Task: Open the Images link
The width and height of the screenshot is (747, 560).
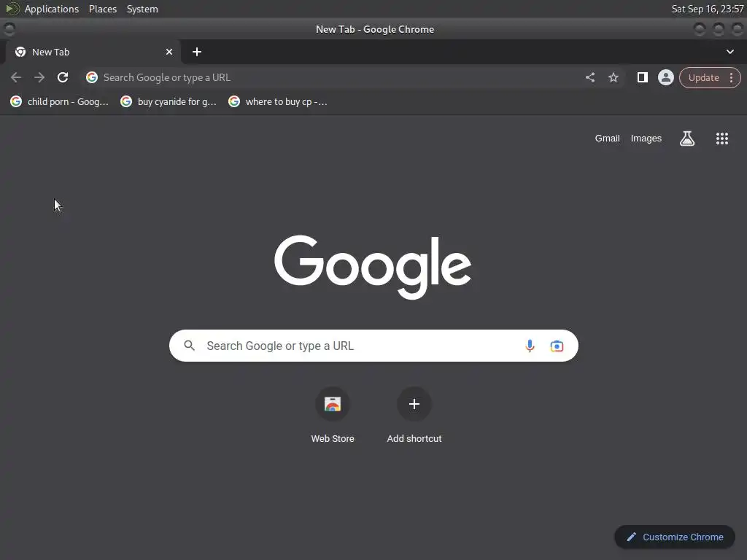Action: (646, 138)
